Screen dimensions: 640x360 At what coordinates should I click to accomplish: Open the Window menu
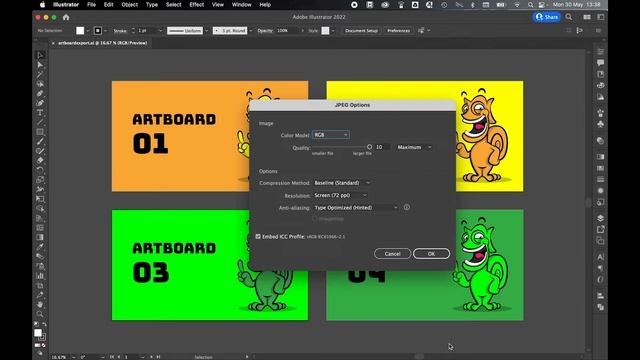(241, 4)
